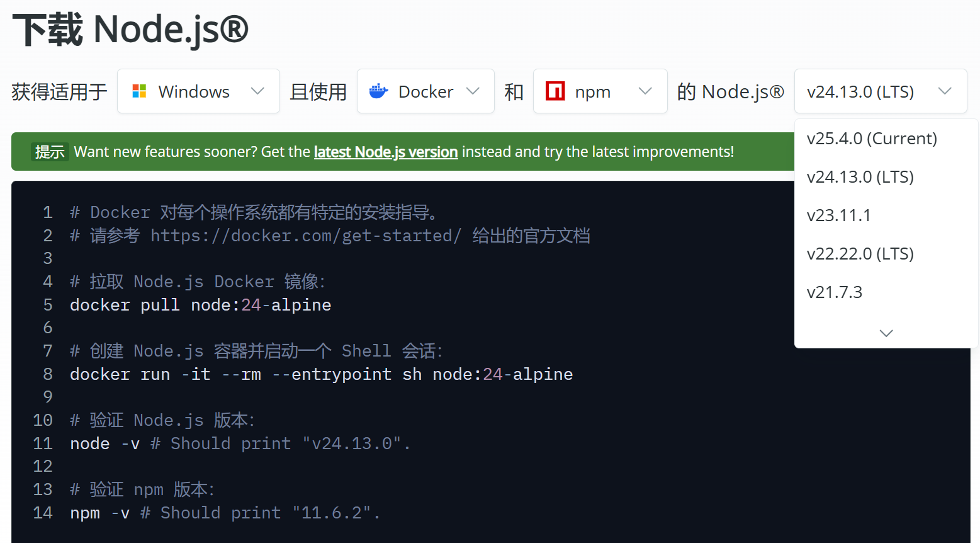Viewport: 980px width, 543px height.
Task: Collapse the v24.13.0 (LTS) version dropdown
Action: (x=881, y=91)
